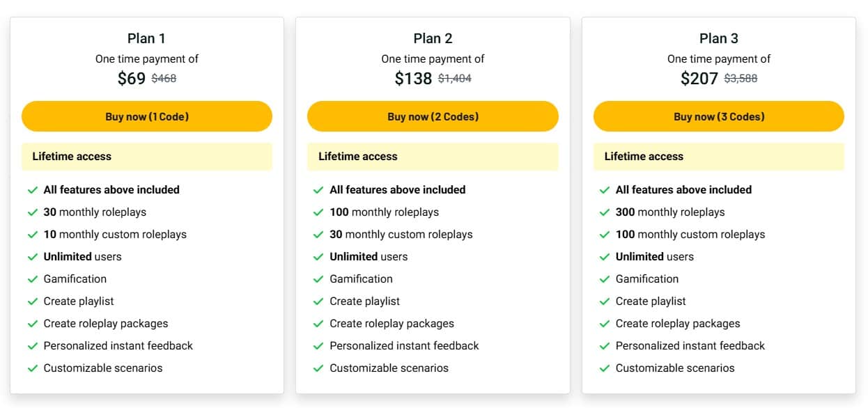Click the Buy now (2 Codes) button
Viewport: 868px width, 408px height.
tap(433, 116)
